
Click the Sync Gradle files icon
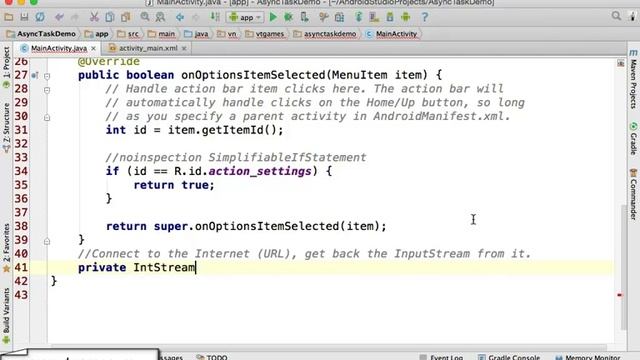coord(359,17)
